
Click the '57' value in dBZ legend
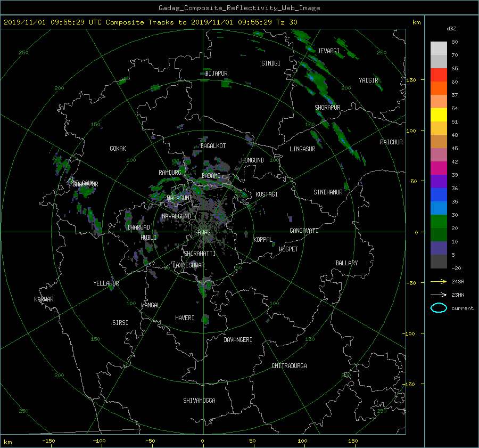click(455, 95)
